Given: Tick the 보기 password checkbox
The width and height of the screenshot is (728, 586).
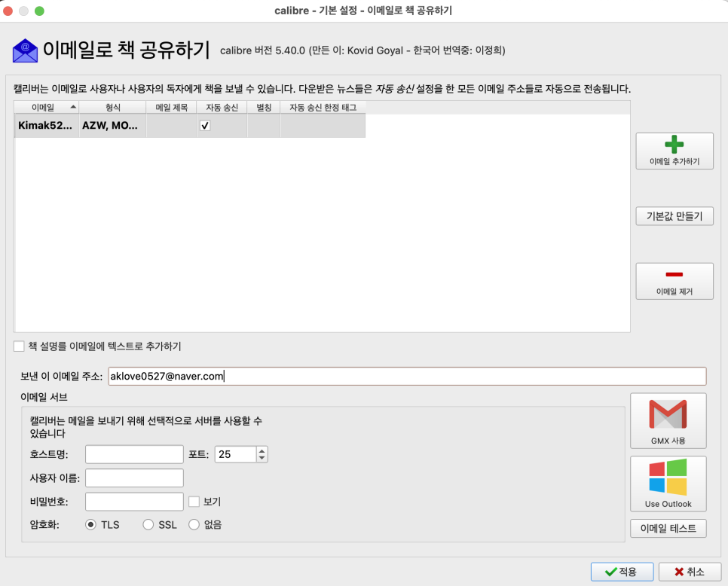Looking at the screenshot, I should pyautogui.click(x=194, y=502).
